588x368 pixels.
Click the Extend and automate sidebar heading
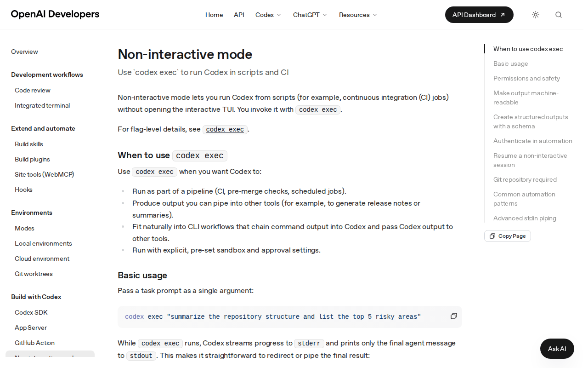43,128
